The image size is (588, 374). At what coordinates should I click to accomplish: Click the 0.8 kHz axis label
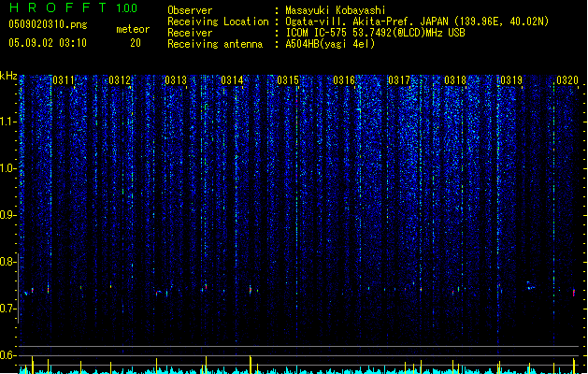(7, 262)
